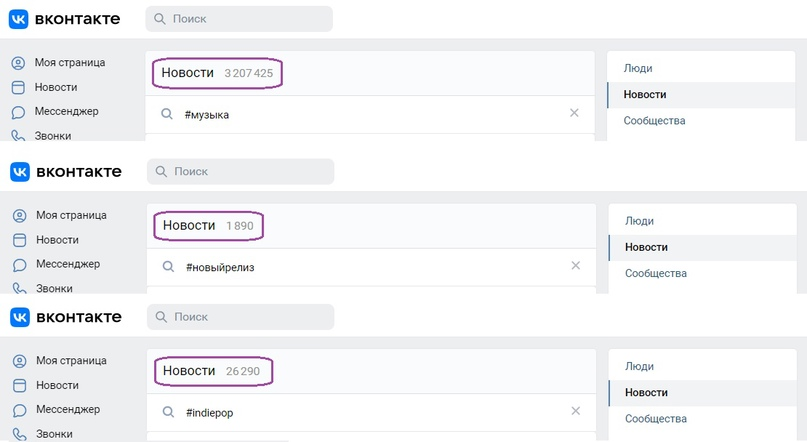The image size is (807, 442).
Task: Click the magnifier icon beside #новыйрелиз
Action: (168, 267)
